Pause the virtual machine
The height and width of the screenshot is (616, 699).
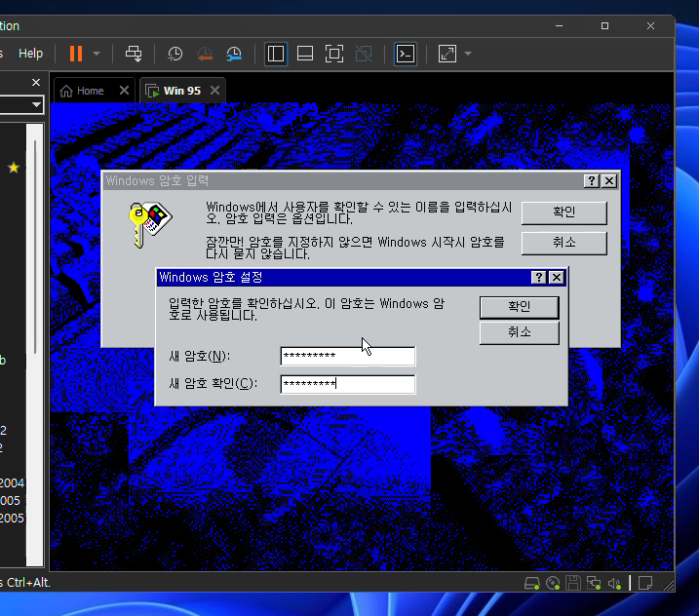(x=76, y=54)
